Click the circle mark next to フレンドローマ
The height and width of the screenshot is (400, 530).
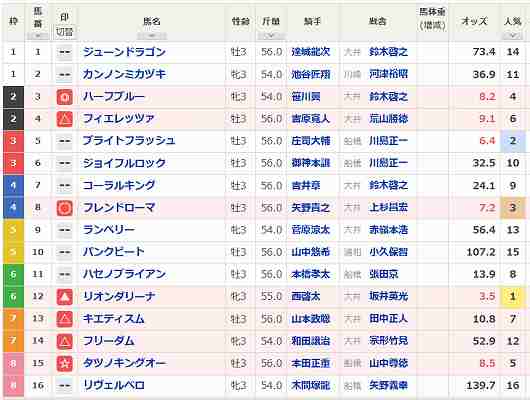click(64, 208)
